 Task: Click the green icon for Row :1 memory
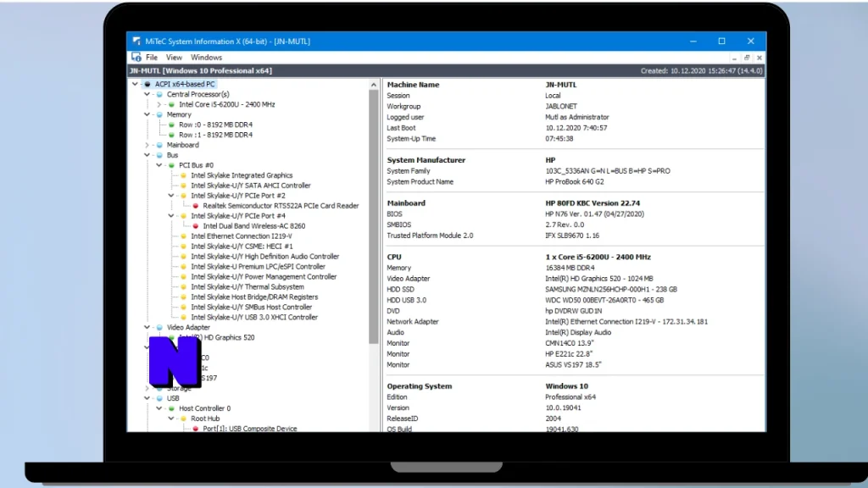171,135
